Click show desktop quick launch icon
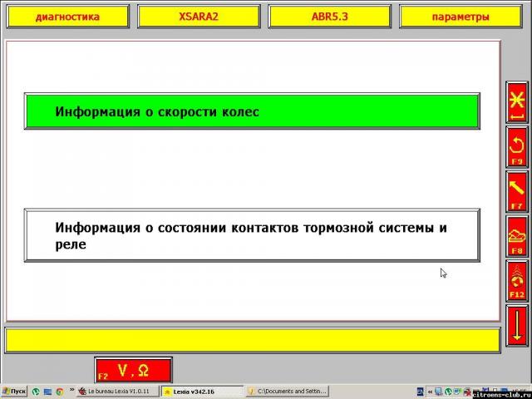 (x=48, y=392)
